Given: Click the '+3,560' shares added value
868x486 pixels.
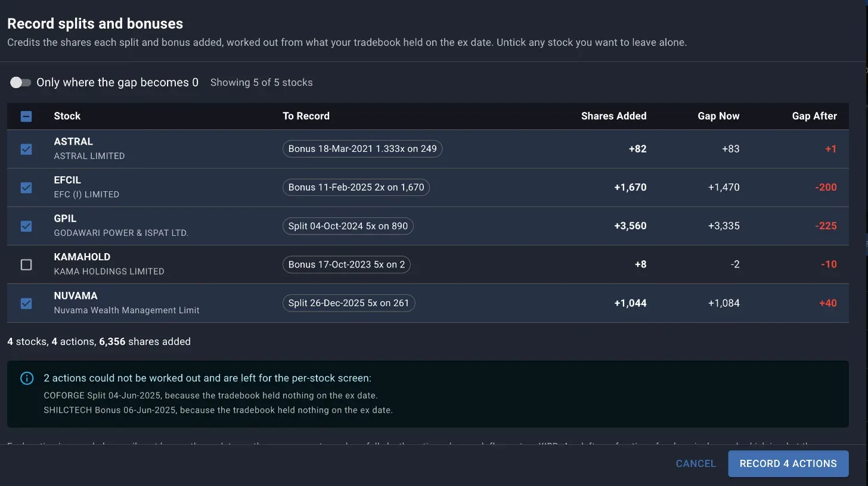Looking at the screenshot, I should [x=630, y=226].
